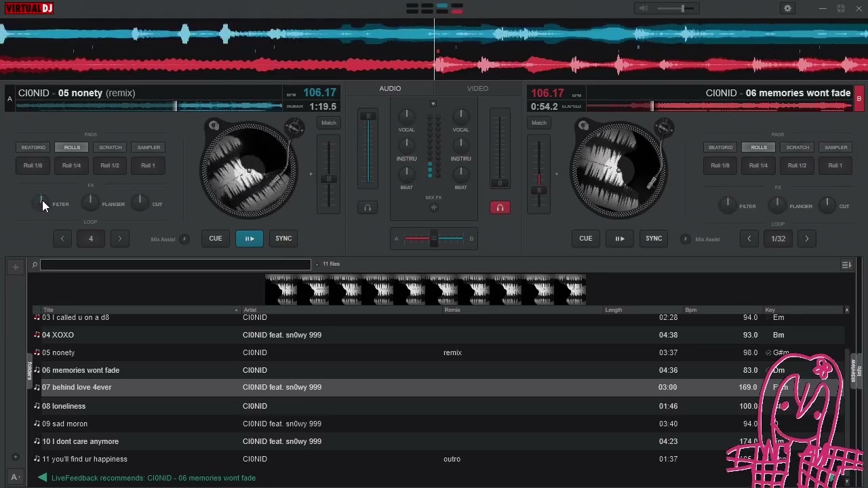Select deck A SAMPLER pads page
The height and width of the screenshot is (488, 868).
(149, 147)
